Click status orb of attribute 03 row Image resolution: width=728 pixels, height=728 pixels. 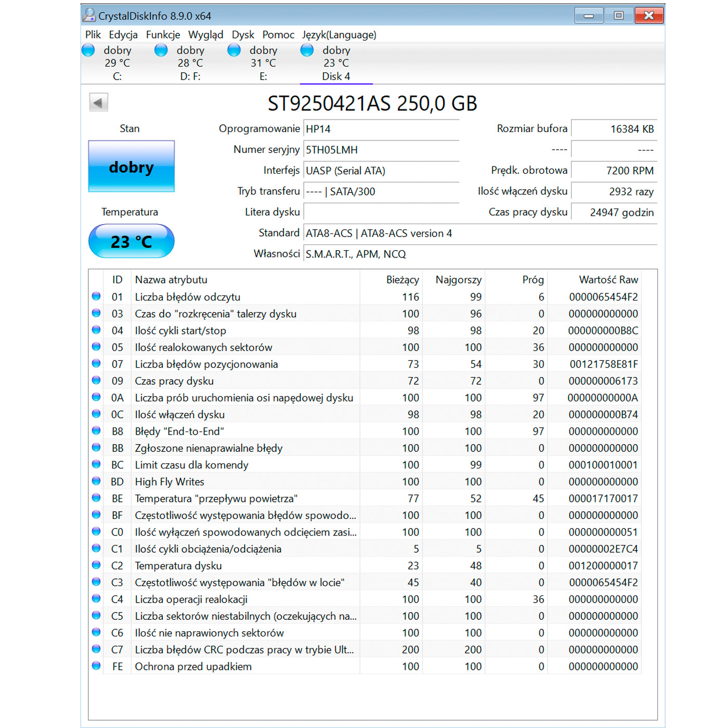coord(96,313)
